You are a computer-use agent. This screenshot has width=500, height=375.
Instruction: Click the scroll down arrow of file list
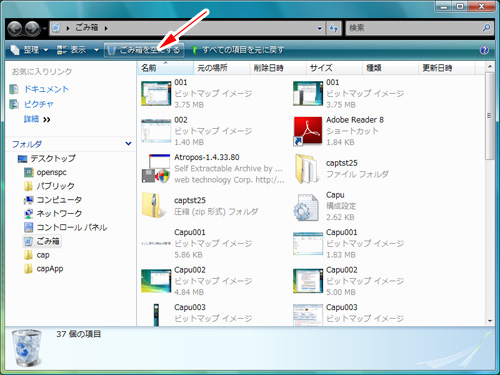[490, 321]
